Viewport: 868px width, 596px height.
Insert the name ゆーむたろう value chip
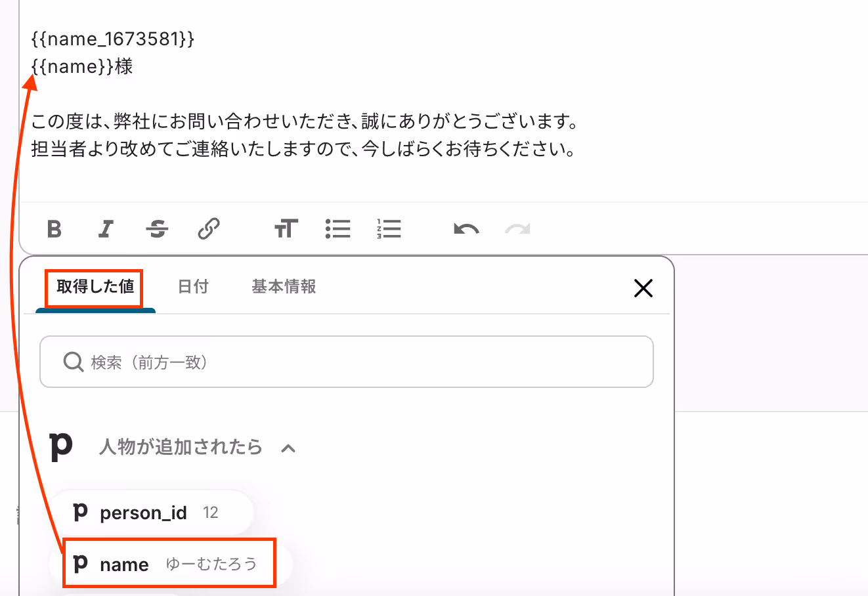point(169,564)
